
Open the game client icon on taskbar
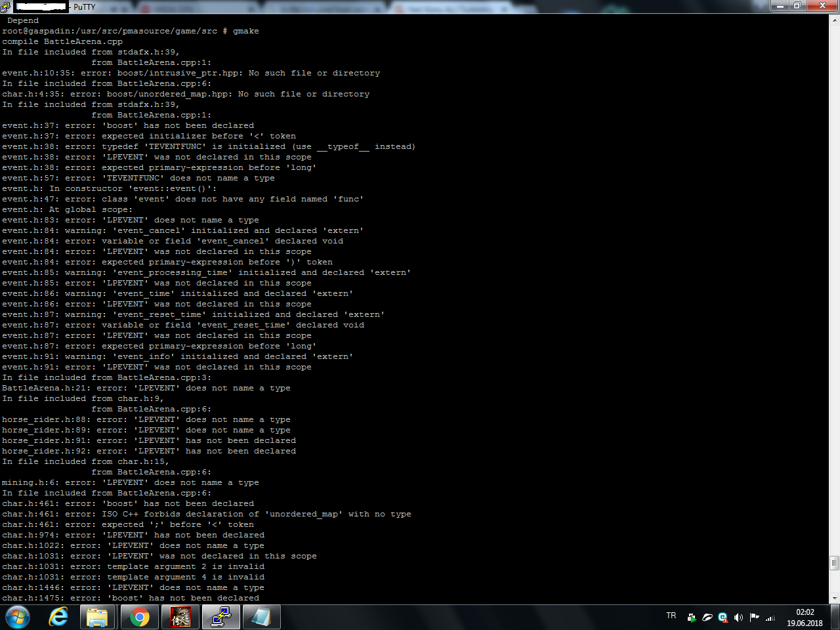tap(180, 617)
